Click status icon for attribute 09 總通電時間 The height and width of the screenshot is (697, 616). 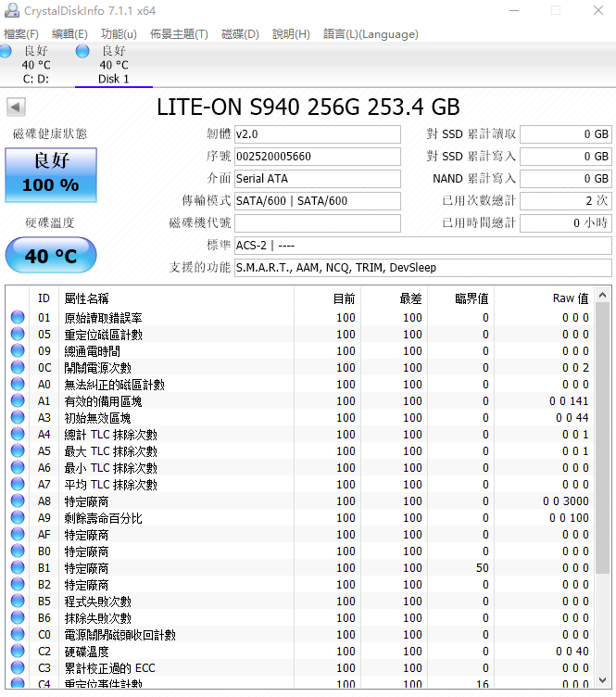(x=18, y=350)
